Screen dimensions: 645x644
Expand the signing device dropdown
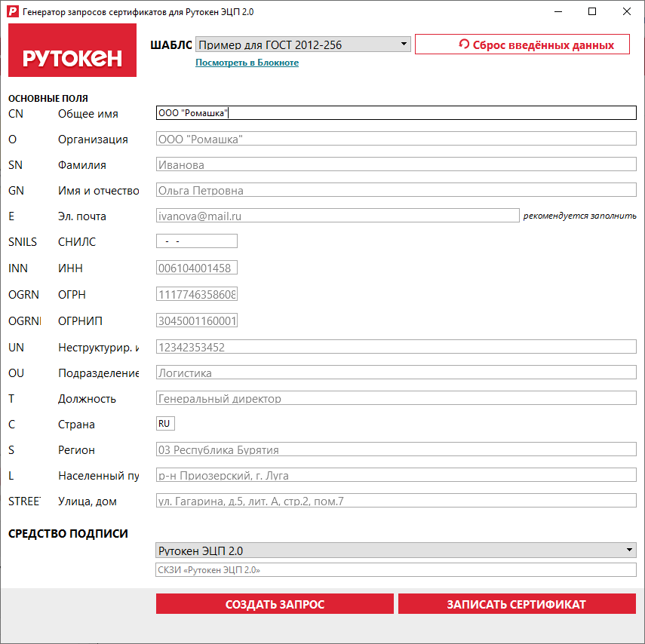396,550
